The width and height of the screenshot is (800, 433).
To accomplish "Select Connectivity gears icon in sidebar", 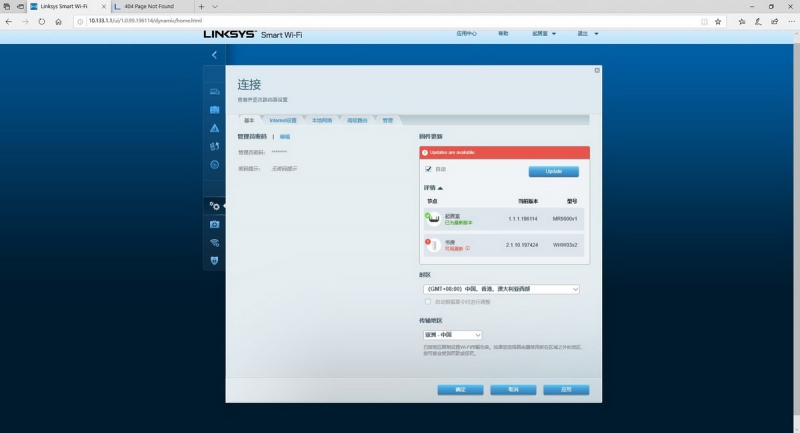I will click(214, 206).
